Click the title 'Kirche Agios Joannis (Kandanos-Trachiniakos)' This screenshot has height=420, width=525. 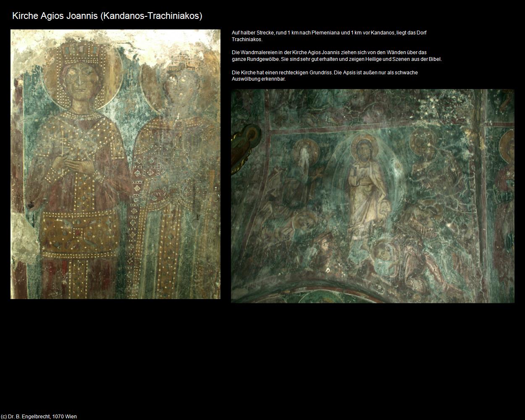pos(107,16)
